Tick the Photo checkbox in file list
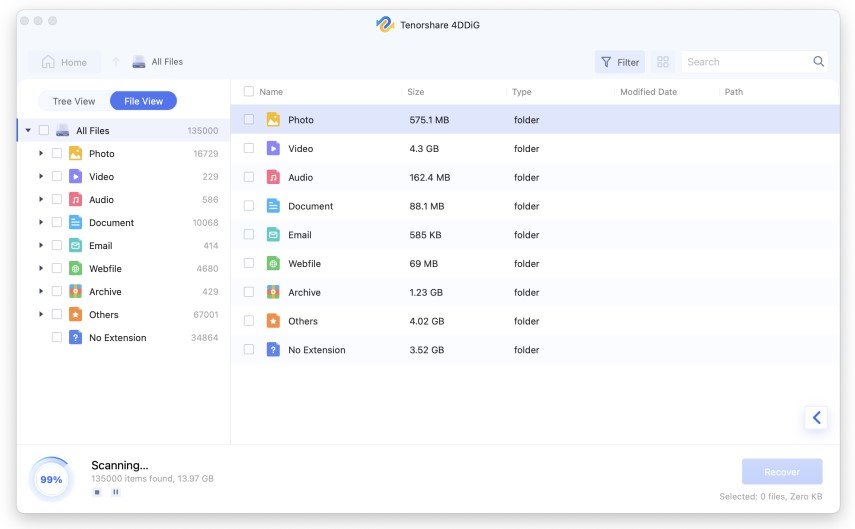 [249, 120]
